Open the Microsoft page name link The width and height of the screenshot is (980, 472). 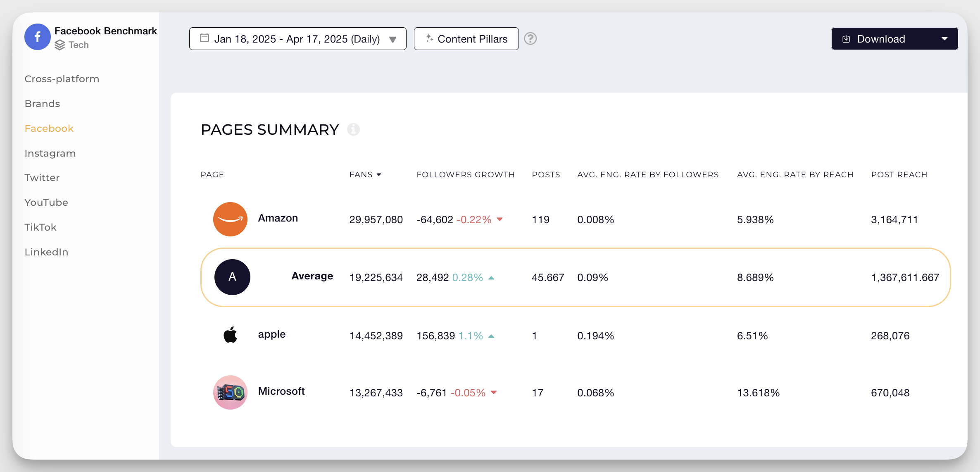(281, 391)
